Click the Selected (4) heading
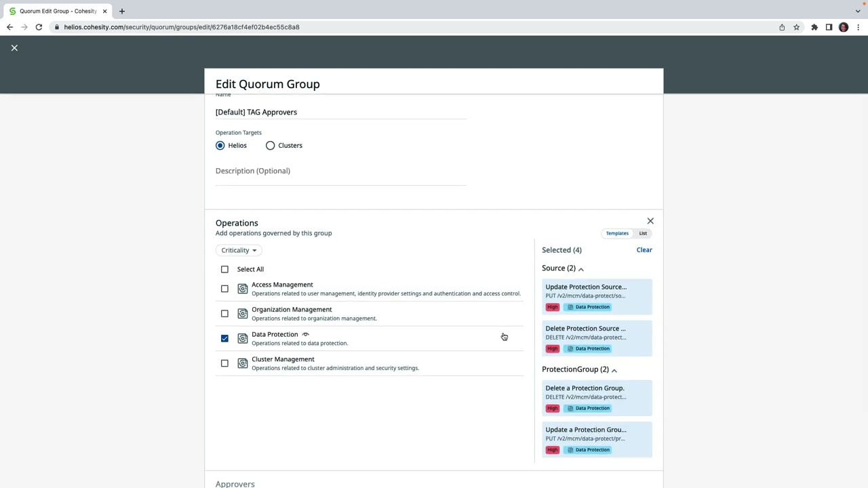868x488 pixels. (561, 250)
